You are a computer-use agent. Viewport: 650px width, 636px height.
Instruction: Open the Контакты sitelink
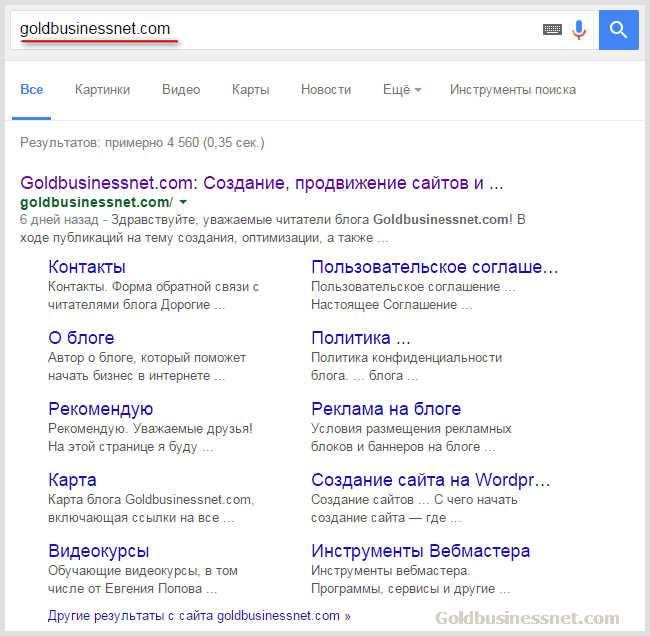87,267
